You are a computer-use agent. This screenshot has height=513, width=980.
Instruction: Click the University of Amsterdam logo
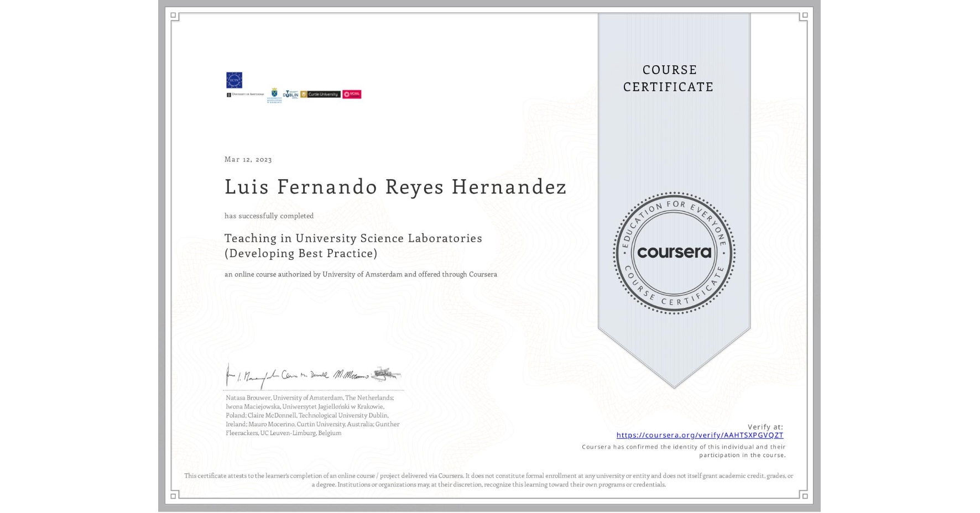tap(245, 95)
